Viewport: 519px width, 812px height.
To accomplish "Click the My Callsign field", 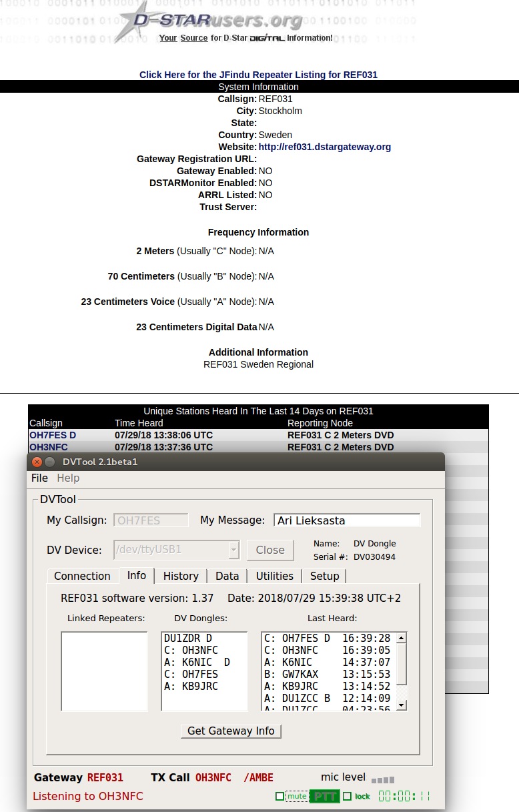I will click(x=151, y=520).
